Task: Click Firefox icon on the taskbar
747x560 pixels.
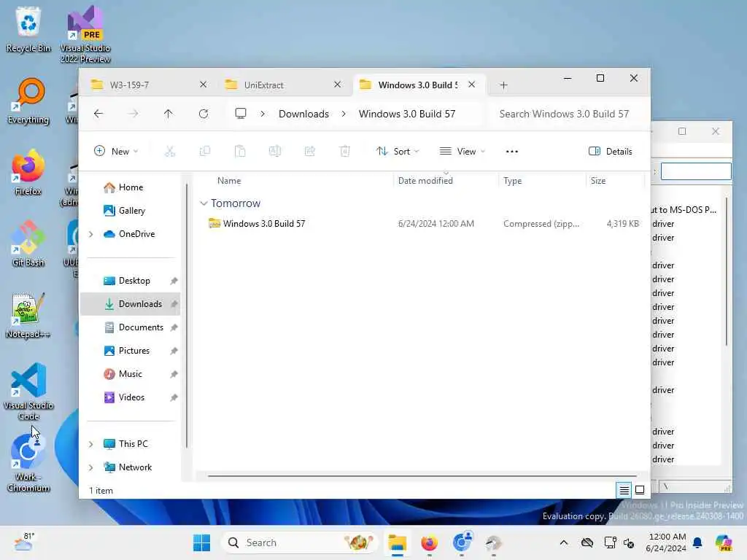Action: pos(429,542)
